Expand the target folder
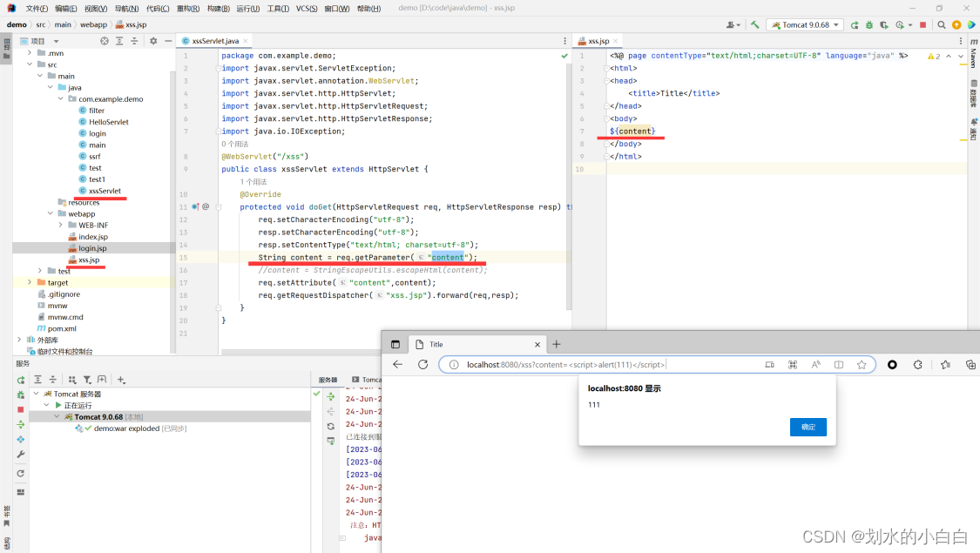The height and width of the screenshot is (553, 980). [x=30, y=282]
